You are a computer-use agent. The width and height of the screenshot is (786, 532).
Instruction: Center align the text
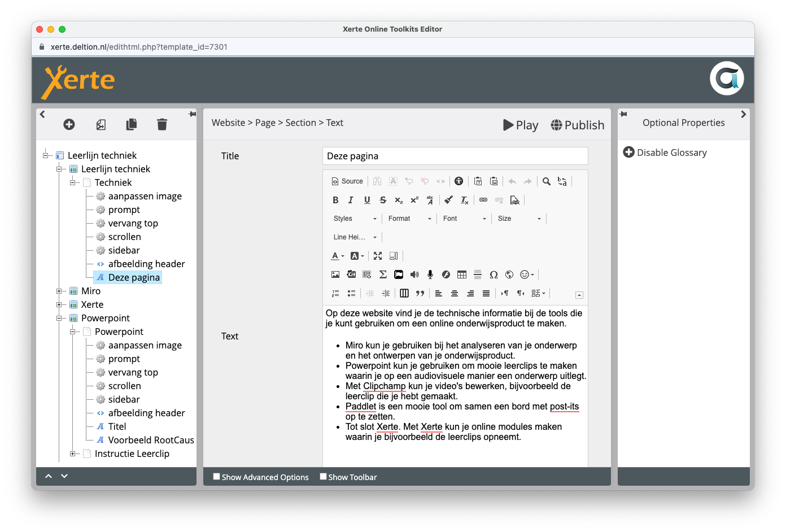click(x=455, y=293)
